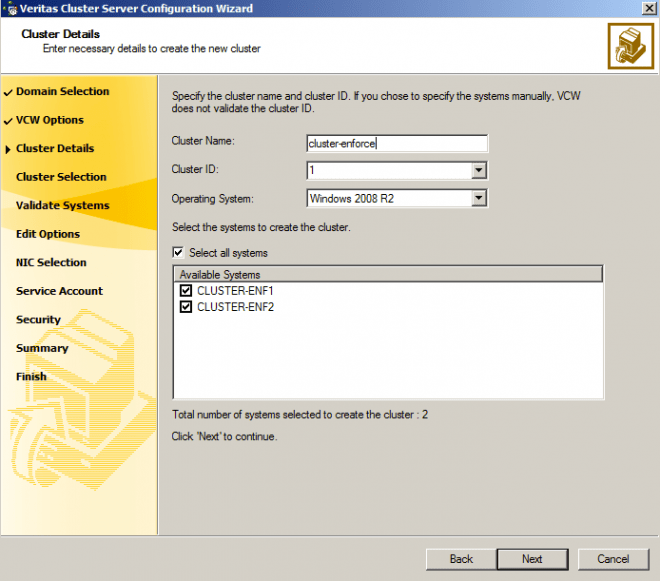Select the Security step
660x581 pixels.
(38, 320)
